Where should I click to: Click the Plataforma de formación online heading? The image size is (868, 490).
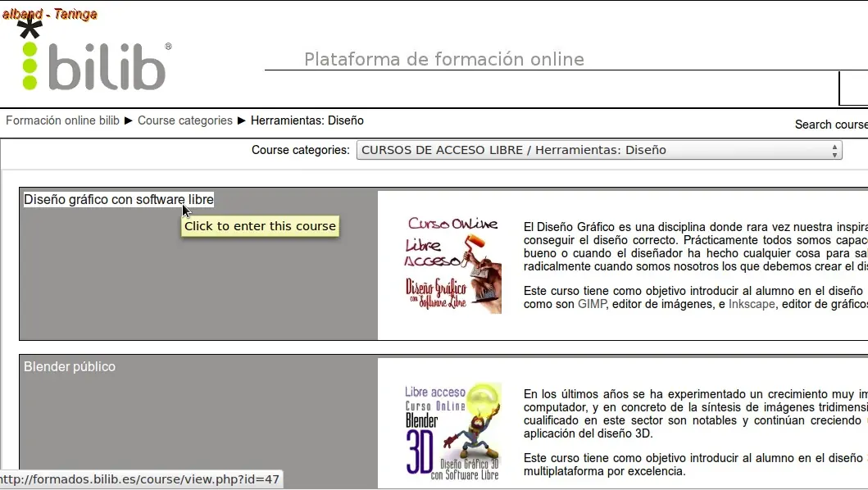444,59
